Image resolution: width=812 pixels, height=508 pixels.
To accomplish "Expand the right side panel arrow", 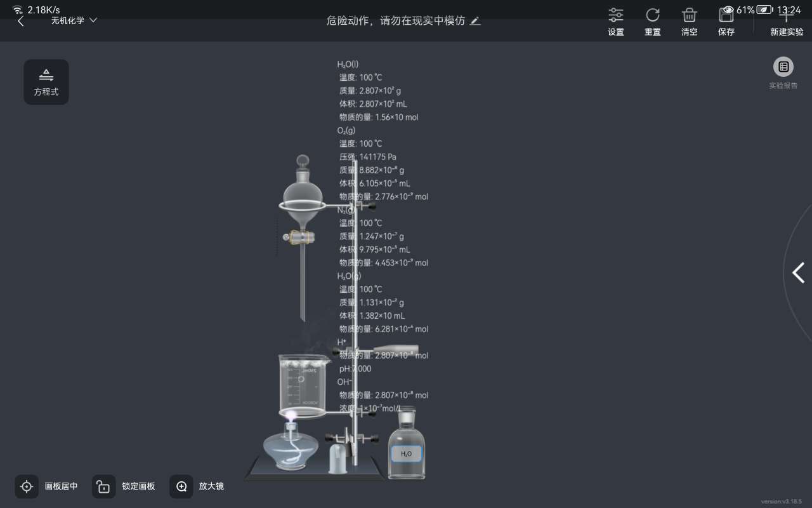I will tap(798, 272).
